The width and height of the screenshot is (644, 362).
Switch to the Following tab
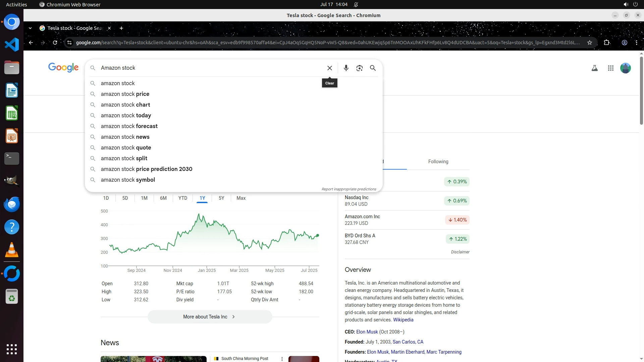pos(438,162)
